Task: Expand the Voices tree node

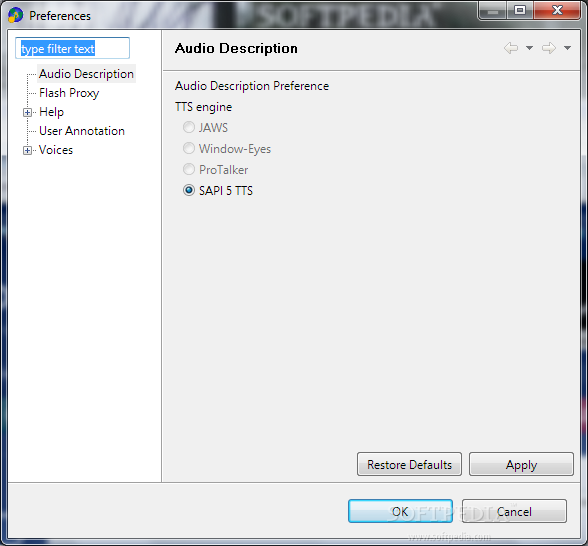Action: (x=27, y=150)
